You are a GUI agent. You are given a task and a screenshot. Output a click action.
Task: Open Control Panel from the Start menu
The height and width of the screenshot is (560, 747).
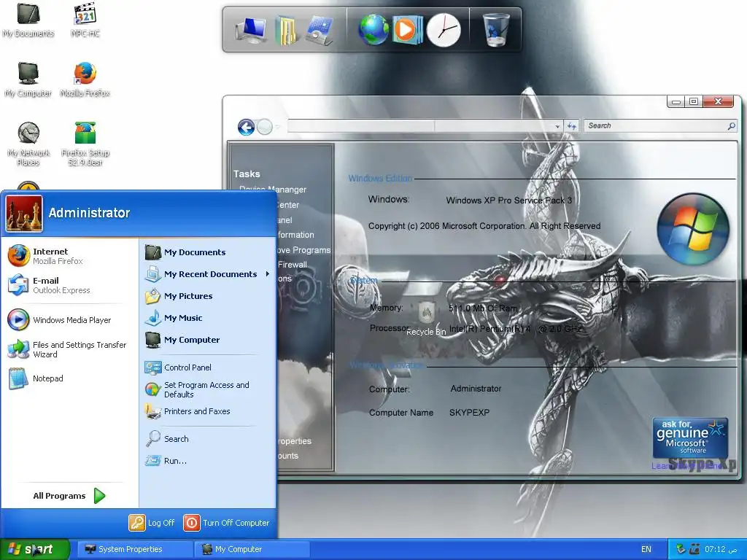[x=208, y=367]
